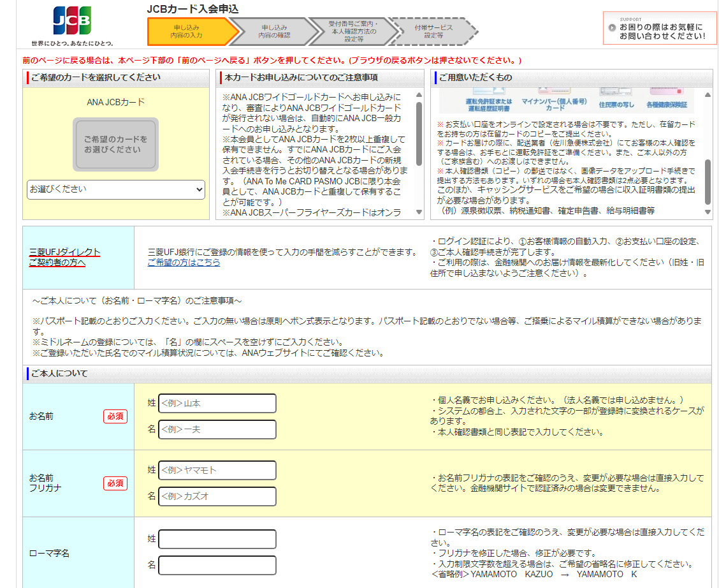
Task: Open the お選びください card selection dropdown
Action: pos(115,189)
